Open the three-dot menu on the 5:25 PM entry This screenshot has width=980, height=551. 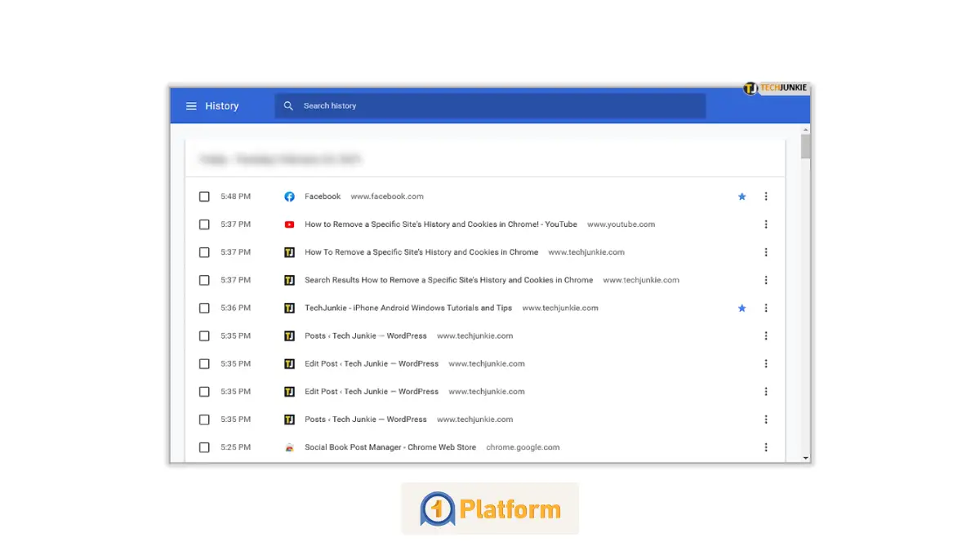[766, 447]
